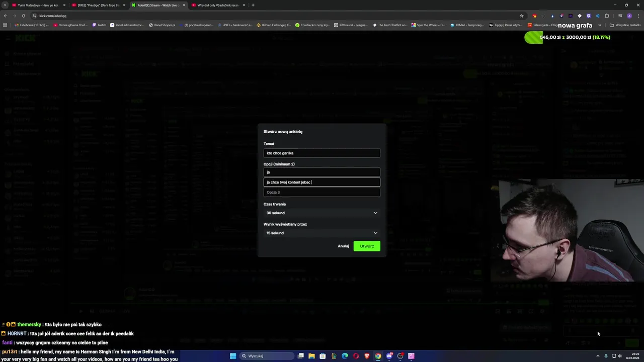Viewport: 644px width, 362px height.
Task: Open the Windows Start menu
Action: pos(233,356)
